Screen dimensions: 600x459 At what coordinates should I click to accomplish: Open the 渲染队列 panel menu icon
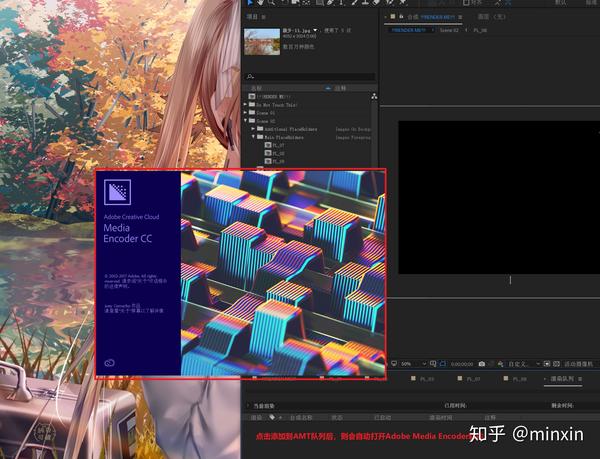(580, 379)
